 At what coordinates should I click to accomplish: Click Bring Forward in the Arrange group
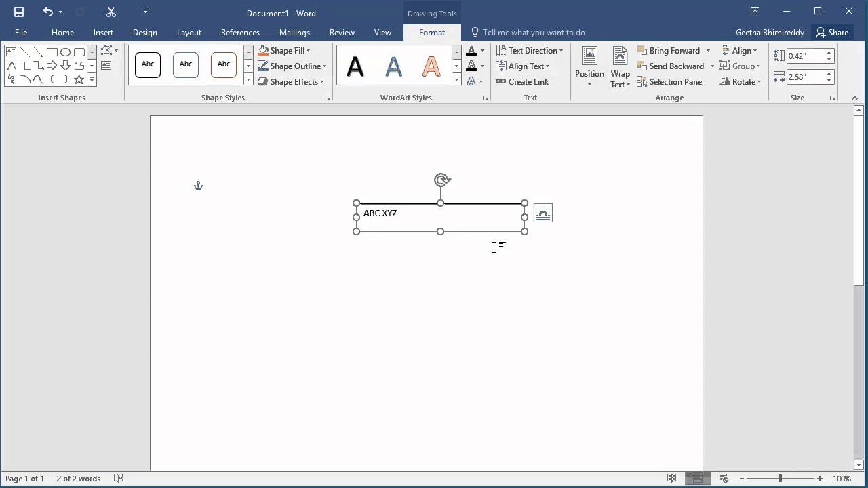pos(669,51)
